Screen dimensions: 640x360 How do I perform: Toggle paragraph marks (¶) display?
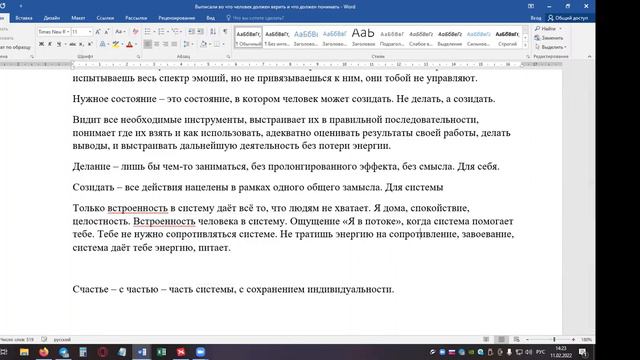225,32
